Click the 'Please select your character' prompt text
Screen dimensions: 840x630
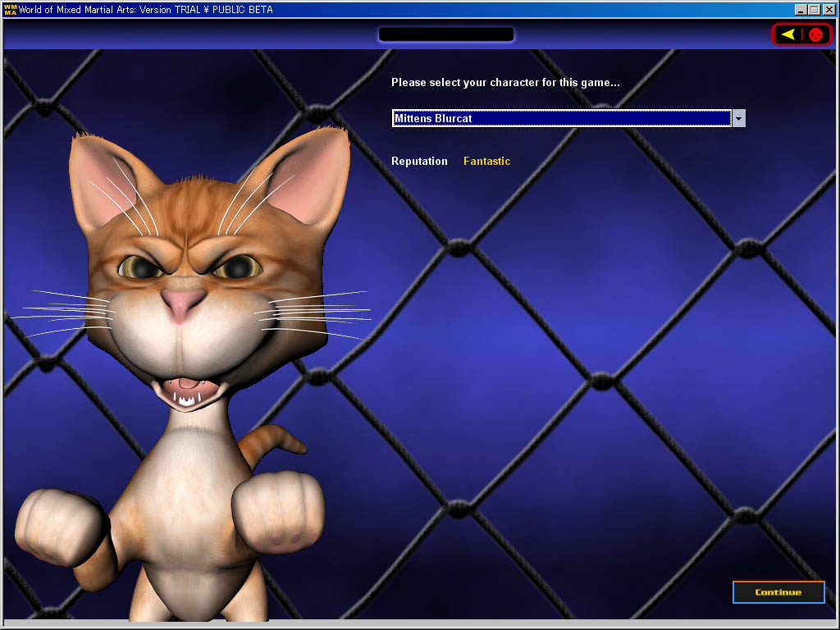tap(504, 83)
